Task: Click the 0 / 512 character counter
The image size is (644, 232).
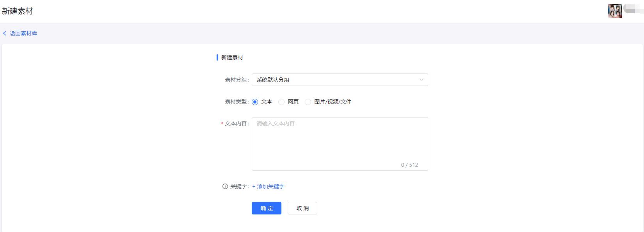Action: [x=409, y=165]
